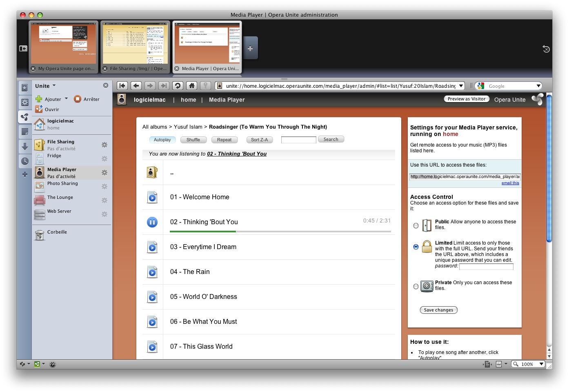Open the Notes panel icon
The image size is (569, 392).
point(25,132)
